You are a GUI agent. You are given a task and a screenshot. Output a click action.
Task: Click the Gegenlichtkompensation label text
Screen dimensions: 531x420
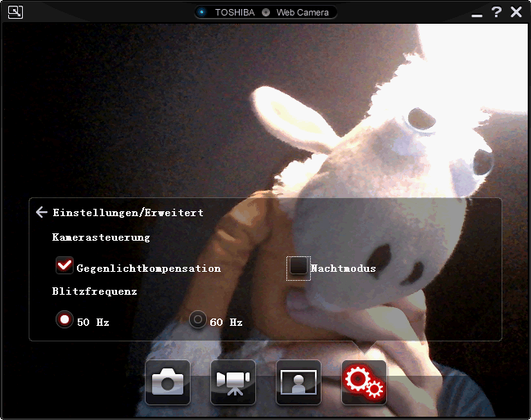pyautogui.click(x=149, y=269)
